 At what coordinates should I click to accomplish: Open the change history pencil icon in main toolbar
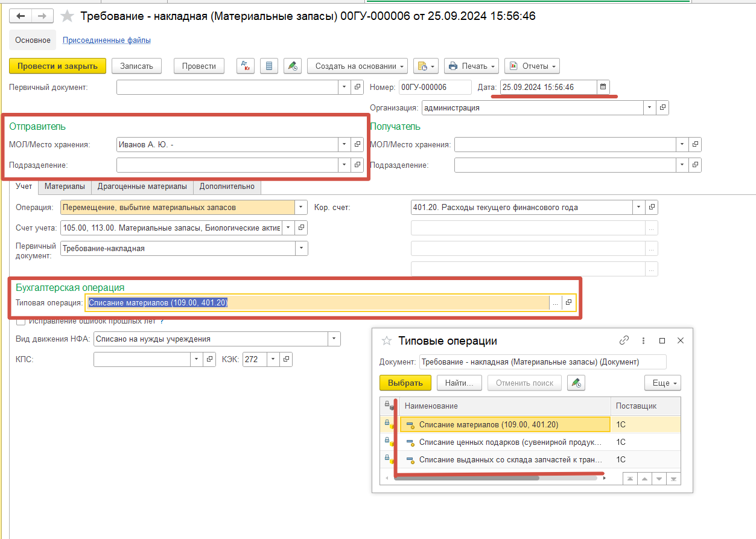[293, 66]
